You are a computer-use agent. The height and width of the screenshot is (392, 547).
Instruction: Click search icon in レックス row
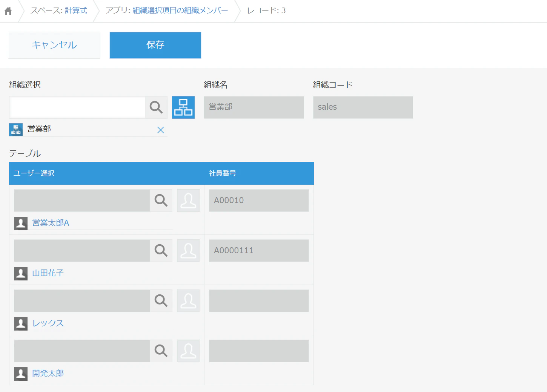click(x=161, y=301)
